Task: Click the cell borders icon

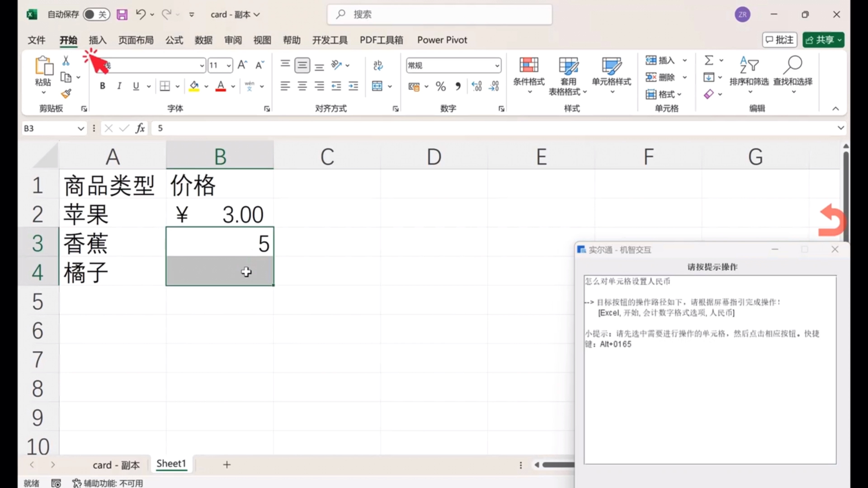Action: [165, 86]
